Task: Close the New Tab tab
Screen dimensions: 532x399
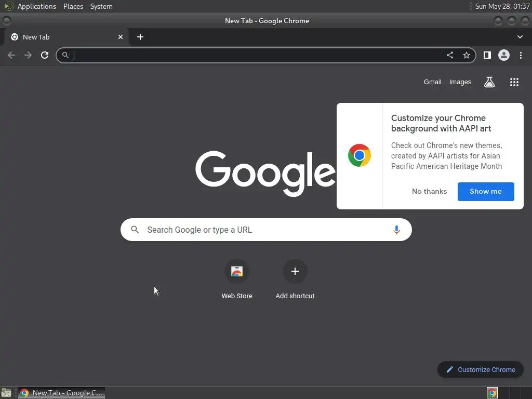Action: click(121, 37)
